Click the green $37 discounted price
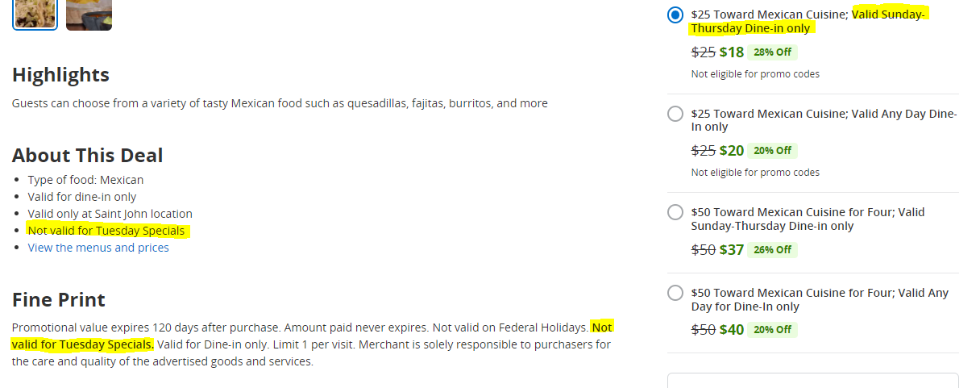The width and height of the screenshot is (980, 388). (x=732, y=249)
